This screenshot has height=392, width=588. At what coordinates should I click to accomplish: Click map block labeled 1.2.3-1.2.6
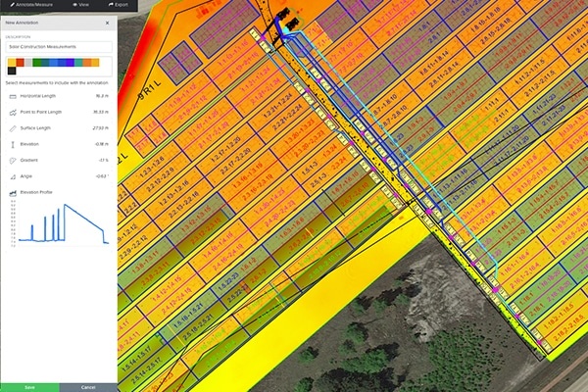(152, 168)
